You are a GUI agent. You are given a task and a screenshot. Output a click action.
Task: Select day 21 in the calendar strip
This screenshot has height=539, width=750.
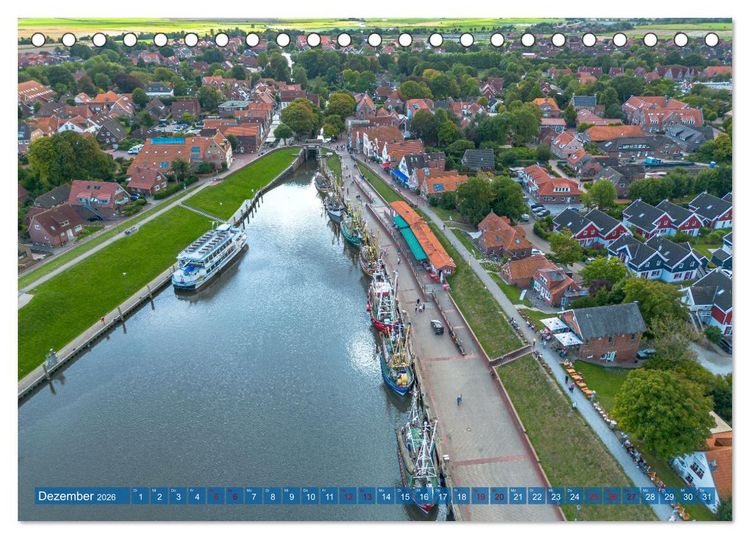518,496
